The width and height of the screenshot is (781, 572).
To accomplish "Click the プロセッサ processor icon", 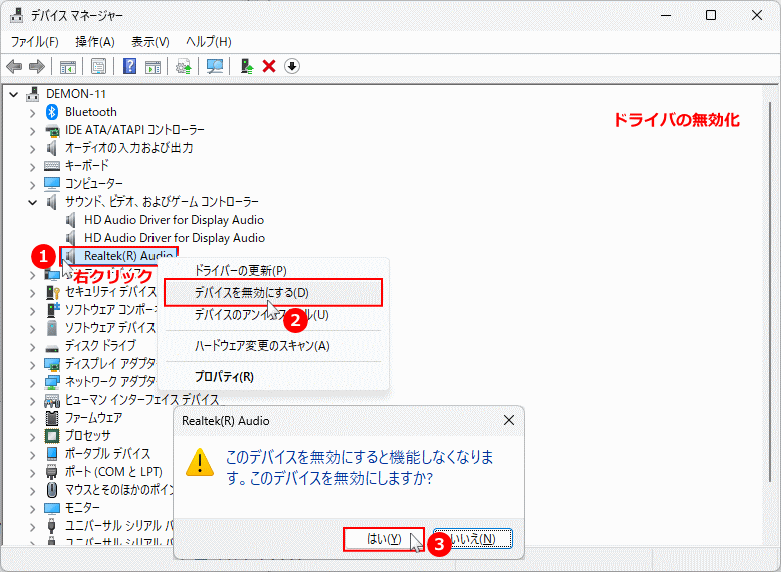I will [52, 436].
